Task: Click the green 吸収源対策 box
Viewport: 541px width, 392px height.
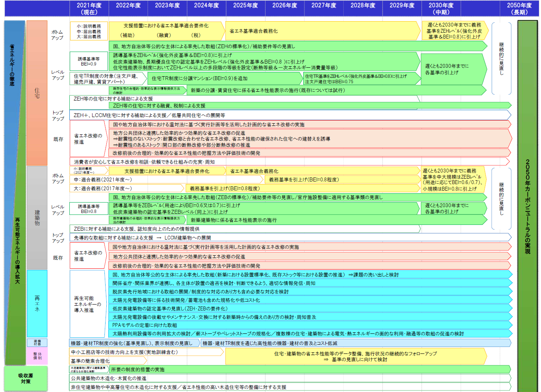Action: pyautogui.click(x=25, y=378)
